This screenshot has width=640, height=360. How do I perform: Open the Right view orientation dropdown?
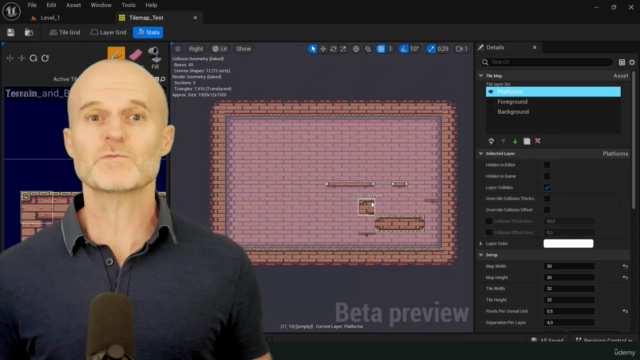click(196, 49)
